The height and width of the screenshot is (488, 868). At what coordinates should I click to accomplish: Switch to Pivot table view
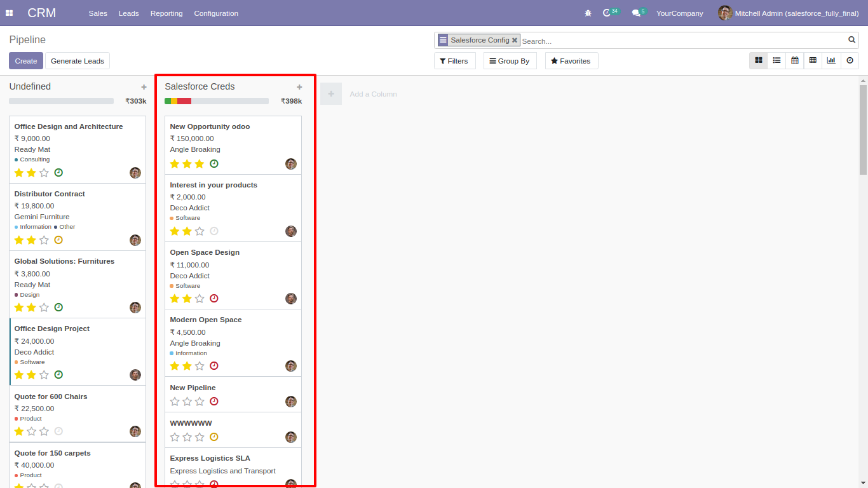pos(813,60)
